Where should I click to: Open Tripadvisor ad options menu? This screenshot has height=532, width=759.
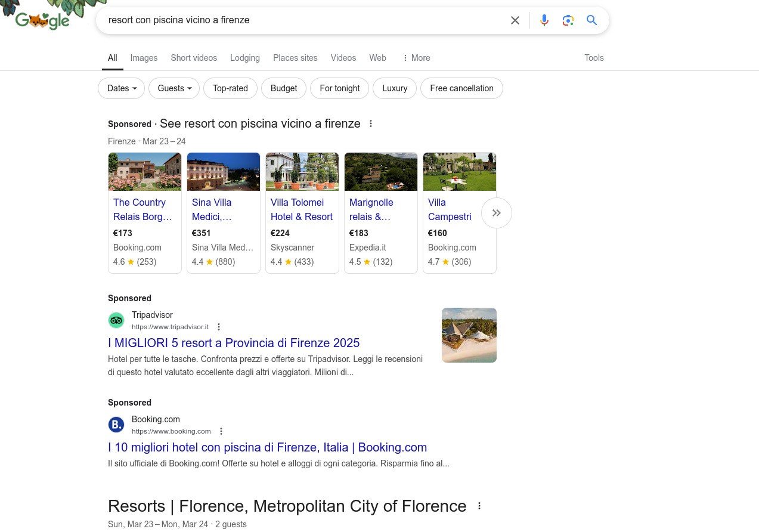click(x=219, y=327)
